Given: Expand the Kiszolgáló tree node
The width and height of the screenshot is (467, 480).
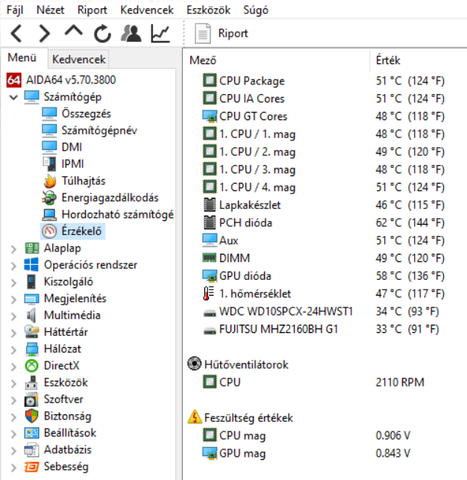Looking at the screenshot, I should click(14, 282).
